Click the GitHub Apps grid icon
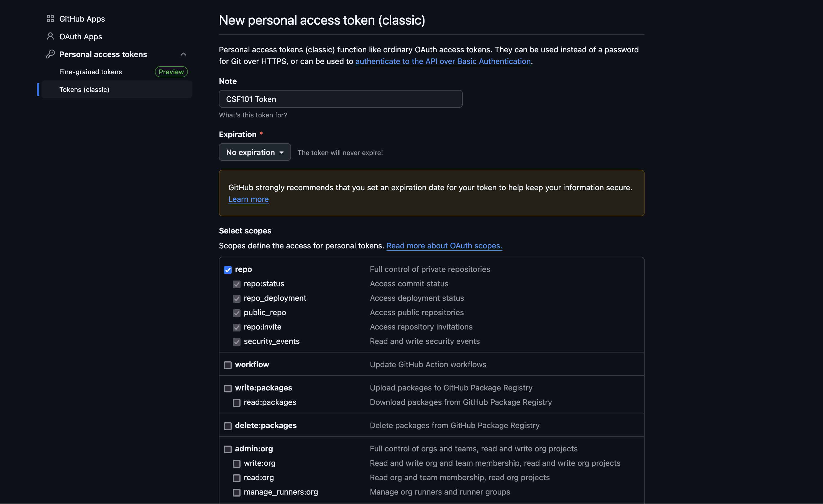 pyautogui.click(x=50, y=19)
